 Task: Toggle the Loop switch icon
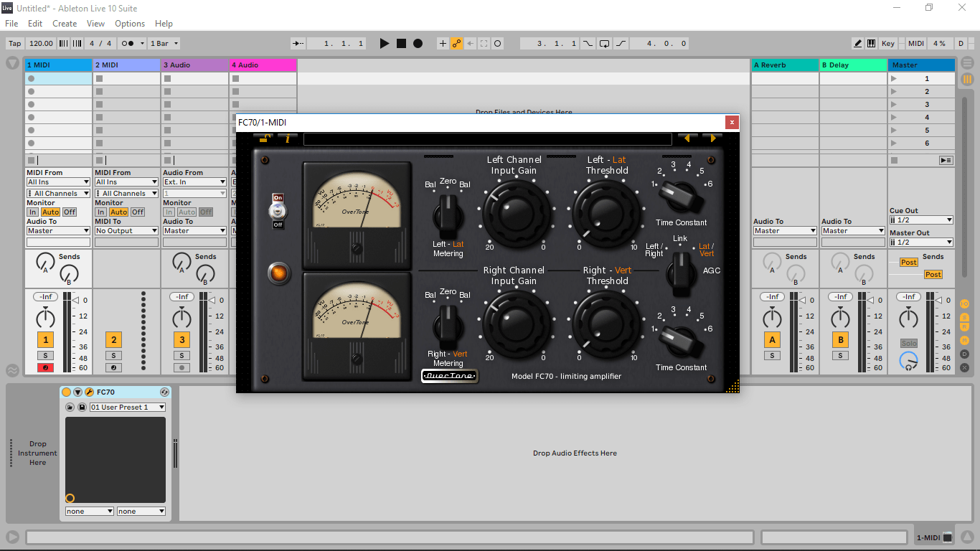coord(604,44)
